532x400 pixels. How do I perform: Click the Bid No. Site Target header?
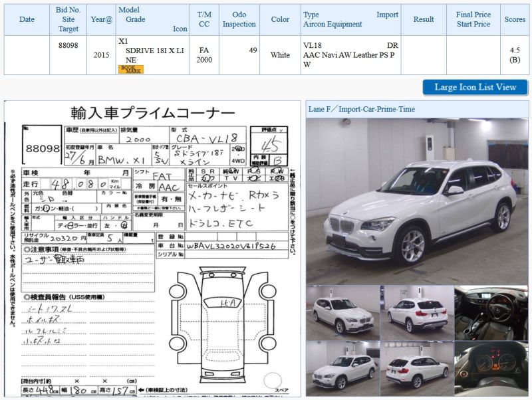tap(68, 19)
